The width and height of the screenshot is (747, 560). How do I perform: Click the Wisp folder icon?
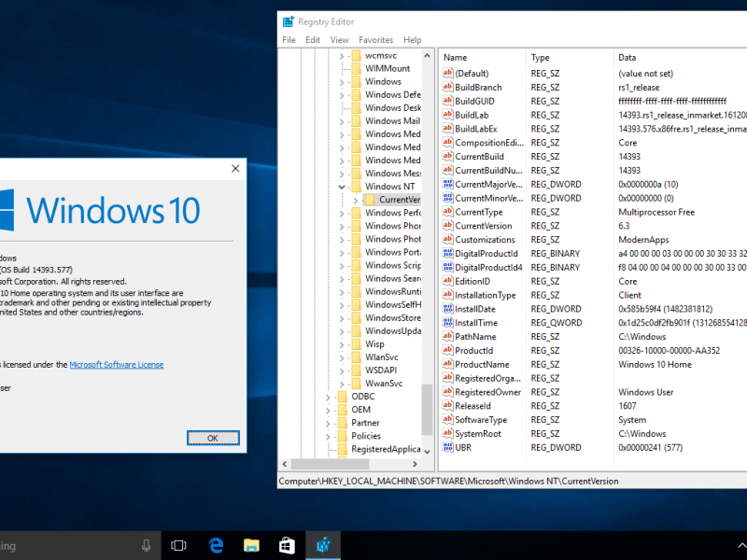(x=356, y=343)
